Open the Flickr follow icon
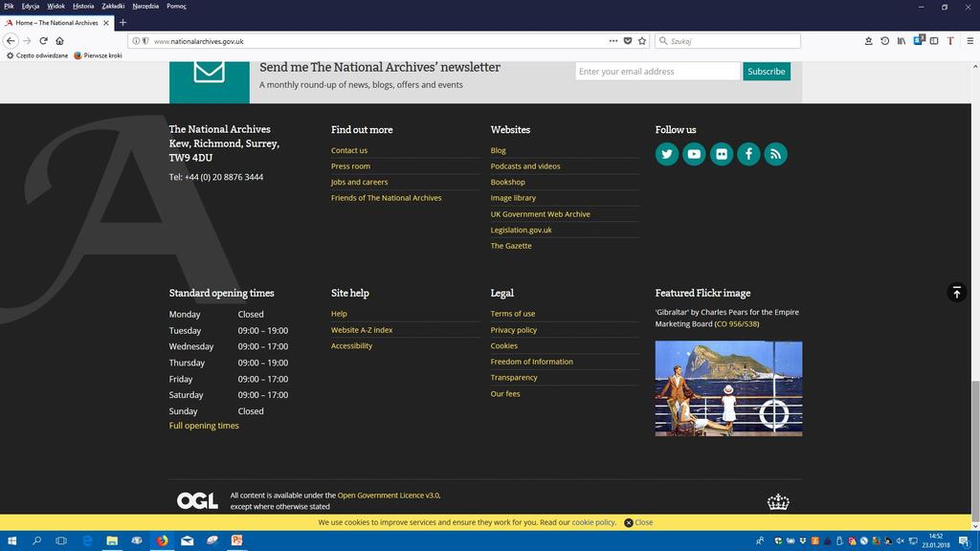980x551 pixels. coord(722,154)
